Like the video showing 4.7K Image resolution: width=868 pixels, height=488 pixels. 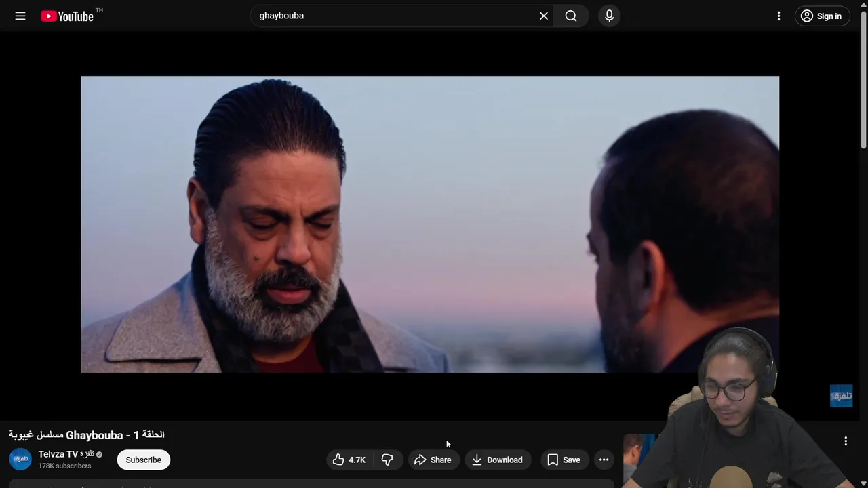350,460
